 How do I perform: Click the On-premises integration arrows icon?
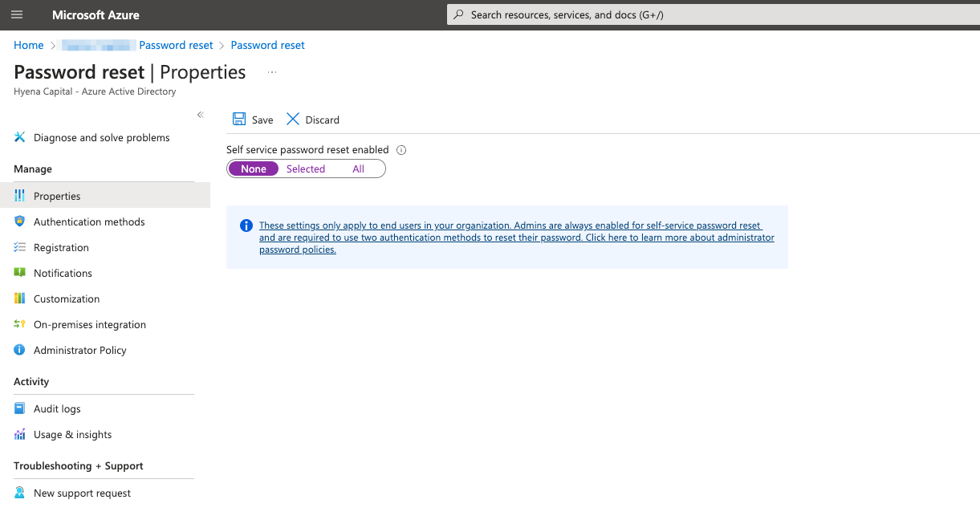click(x=20, y=324)
